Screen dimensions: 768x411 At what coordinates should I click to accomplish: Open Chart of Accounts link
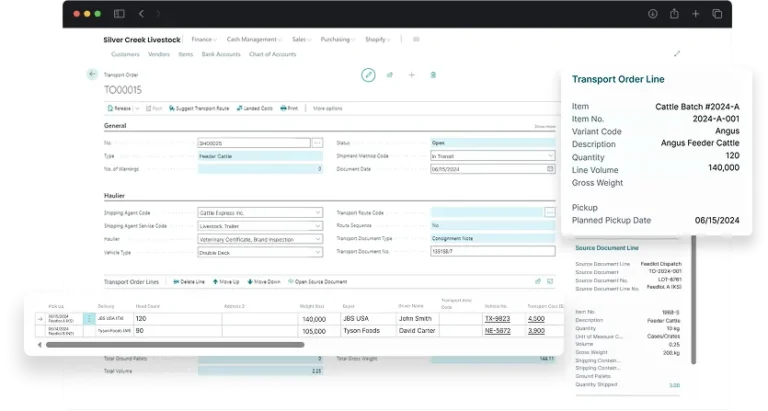[272, 54]
